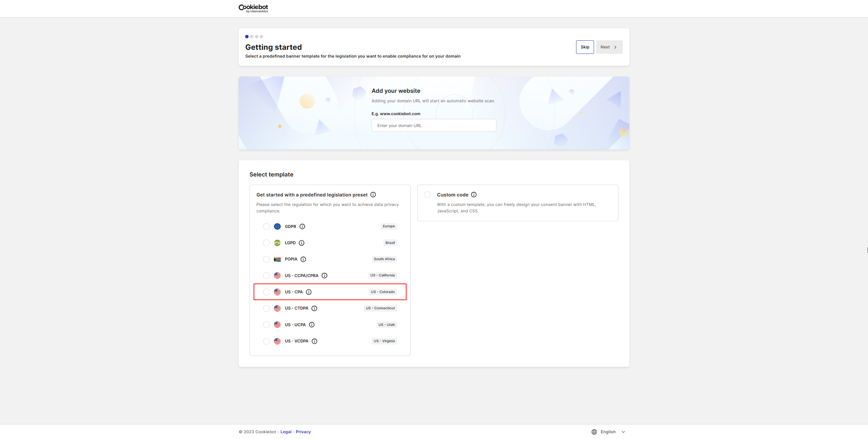Screen dimensions: 868x439
Task: Click the info icon next to GDPR
Action: (302, 226)
